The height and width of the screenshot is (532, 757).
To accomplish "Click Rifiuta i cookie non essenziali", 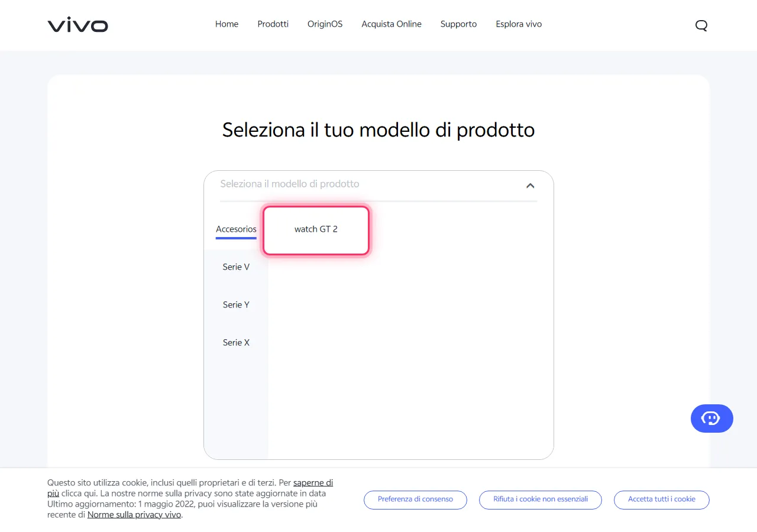I will click(541, 499).
